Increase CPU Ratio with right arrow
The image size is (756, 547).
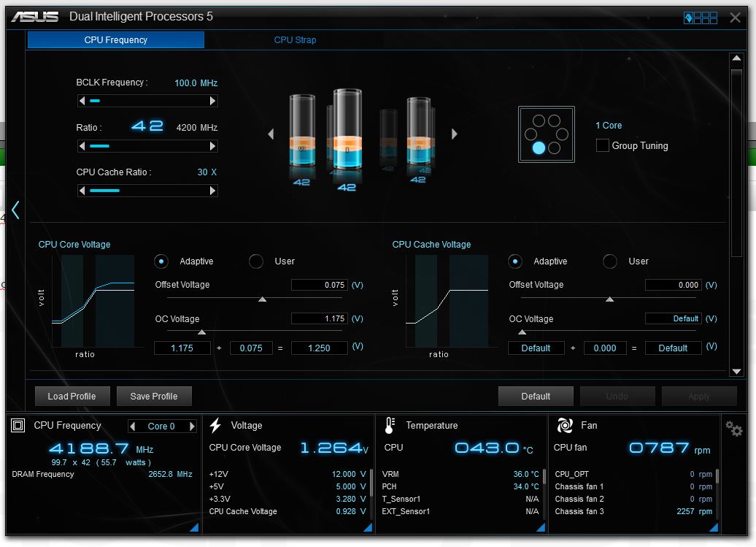pyautogui.click(x=212, y=145)
